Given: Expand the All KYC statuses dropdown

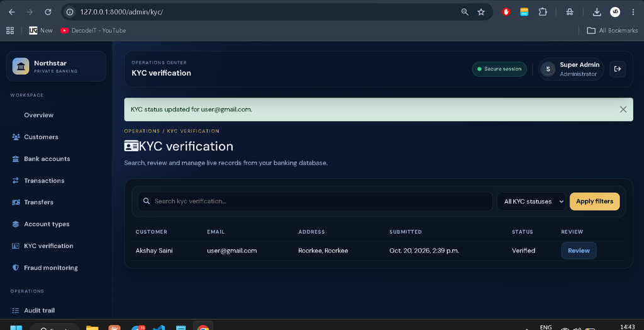Looking at the screenshot, I should (531, 202).
